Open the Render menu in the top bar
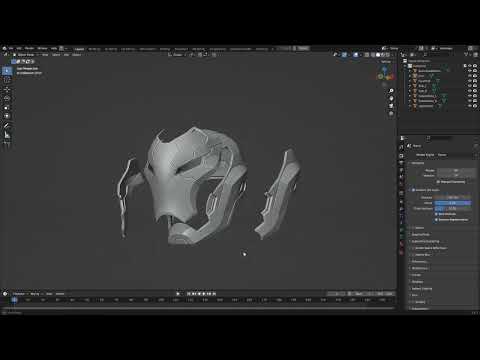The image size is (480, 360). tap(29, 49)
